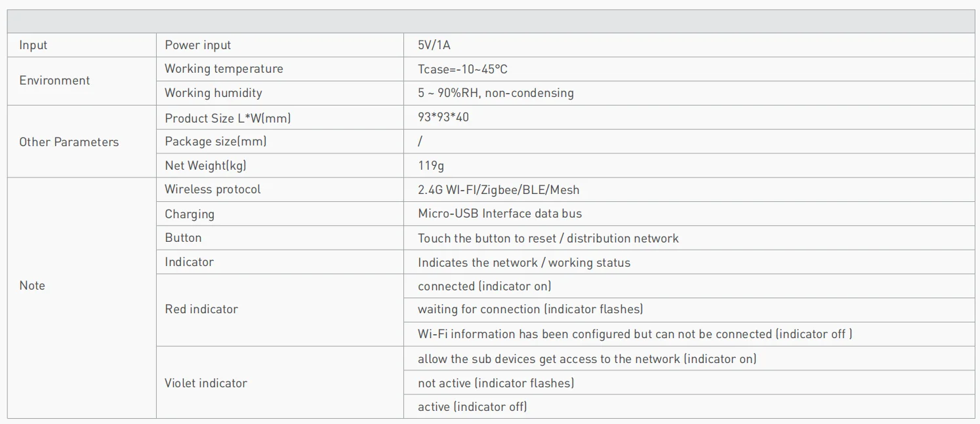Click the "Red indicator" label cell
Screen dimensions: 980x424
201,309
